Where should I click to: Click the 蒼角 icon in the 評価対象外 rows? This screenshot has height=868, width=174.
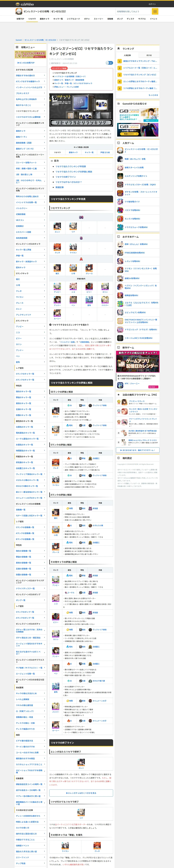(89, 300)
